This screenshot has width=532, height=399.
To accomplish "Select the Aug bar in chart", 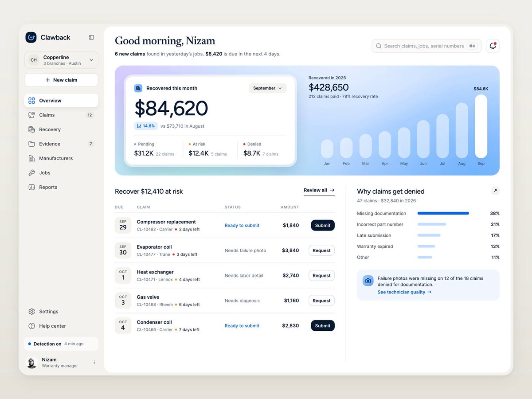I will pyautogui.click(x=462, y=130).
